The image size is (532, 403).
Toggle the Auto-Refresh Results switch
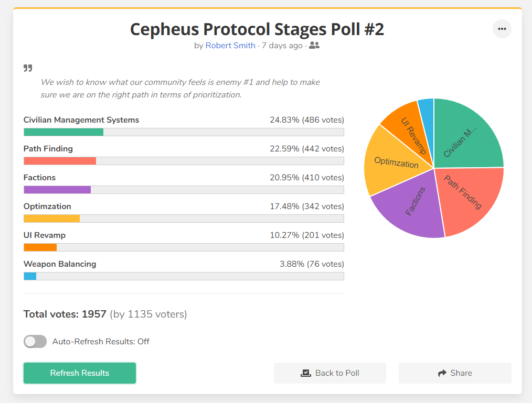(x=35, y=341)
